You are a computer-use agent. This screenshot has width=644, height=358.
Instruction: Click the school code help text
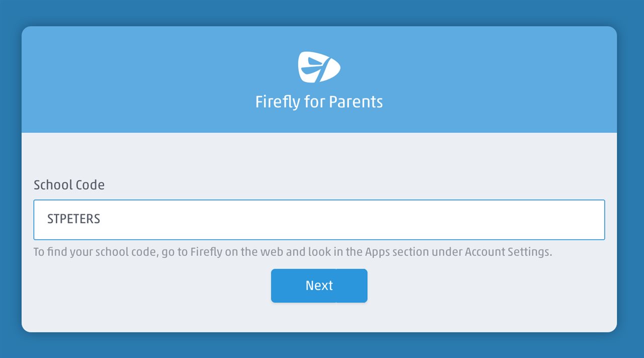pos(292,251)
